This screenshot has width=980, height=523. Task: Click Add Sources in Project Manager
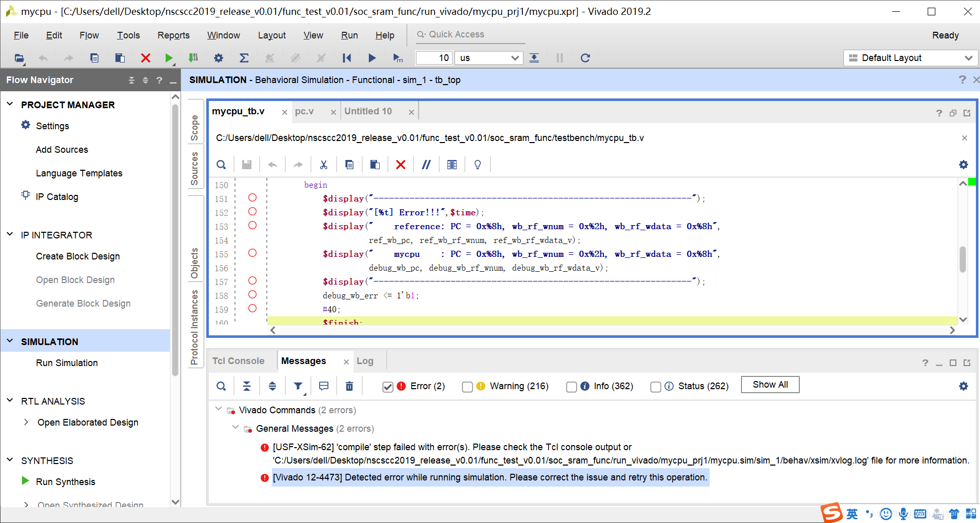pos(62,150)
